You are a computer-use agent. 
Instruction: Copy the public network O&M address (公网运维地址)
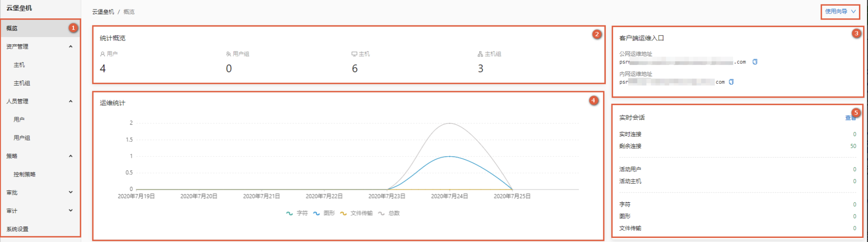tap(755, 62)
